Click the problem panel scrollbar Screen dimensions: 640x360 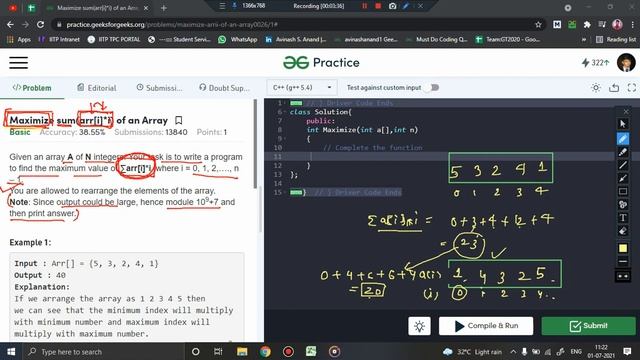click(x=256, y=143)
